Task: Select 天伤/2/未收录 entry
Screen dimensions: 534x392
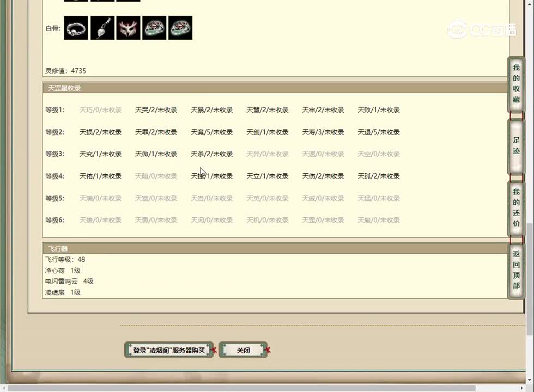Action: (x=323, y=176)
